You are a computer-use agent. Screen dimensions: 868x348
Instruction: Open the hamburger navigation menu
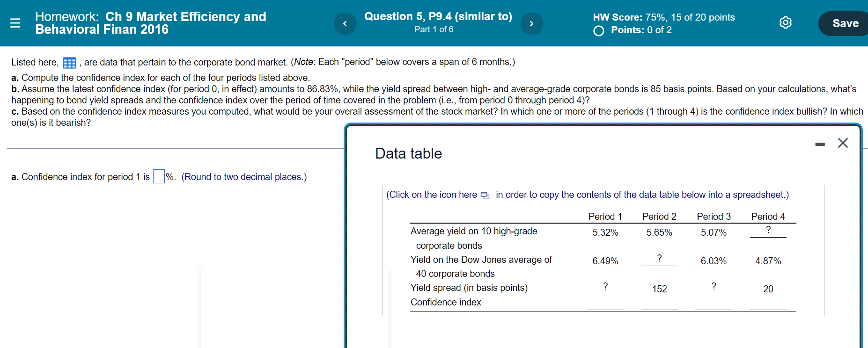(x=15, y=23)
